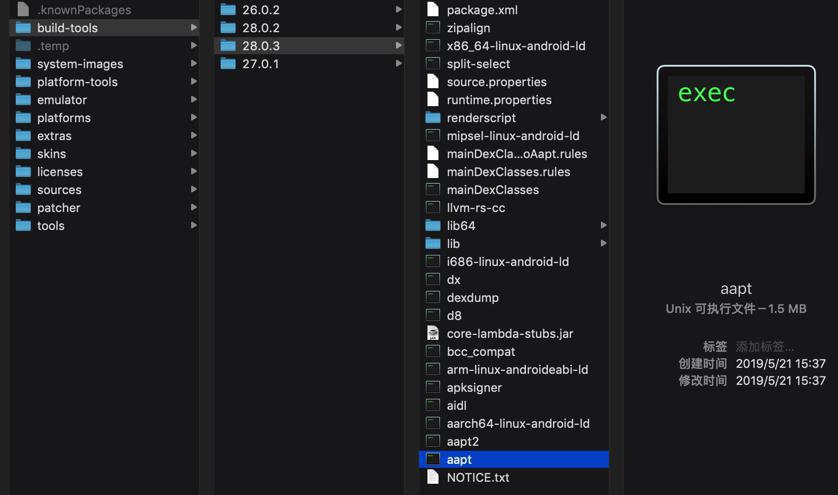Click the emulator folder icon
The image size is (838, 495).
[x=23, y=99]
